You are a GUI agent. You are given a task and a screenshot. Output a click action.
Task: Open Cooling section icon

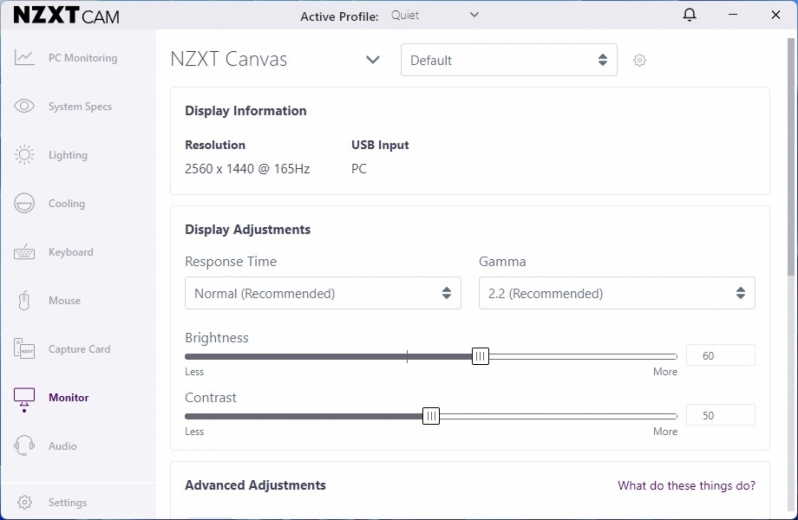click(24, 203)
